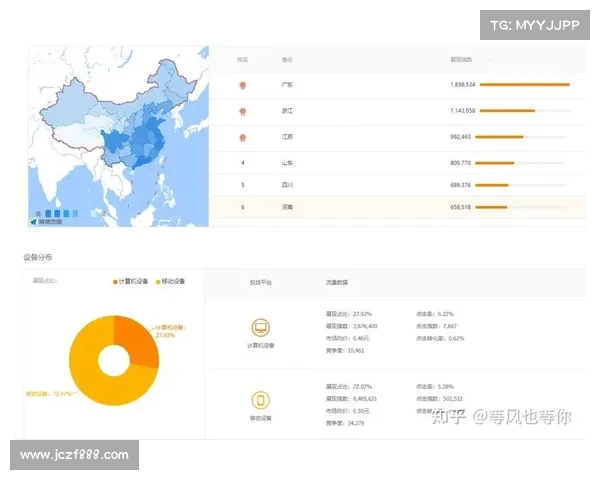Click the computer 展现占比 27.93% stat
Image resolution: width=600 pixels, height=480 pixels.
click(349, 314)
